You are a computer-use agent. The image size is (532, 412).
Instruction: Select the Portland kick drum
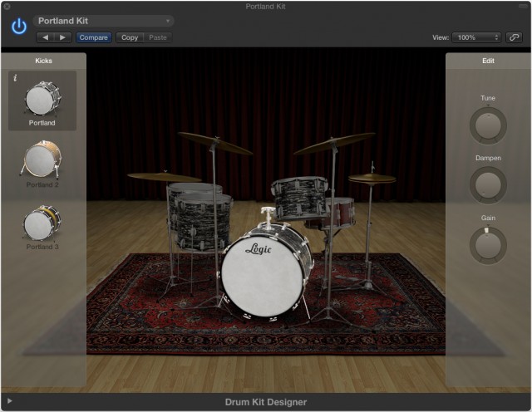pyautogui.click(x=42, y=100)
